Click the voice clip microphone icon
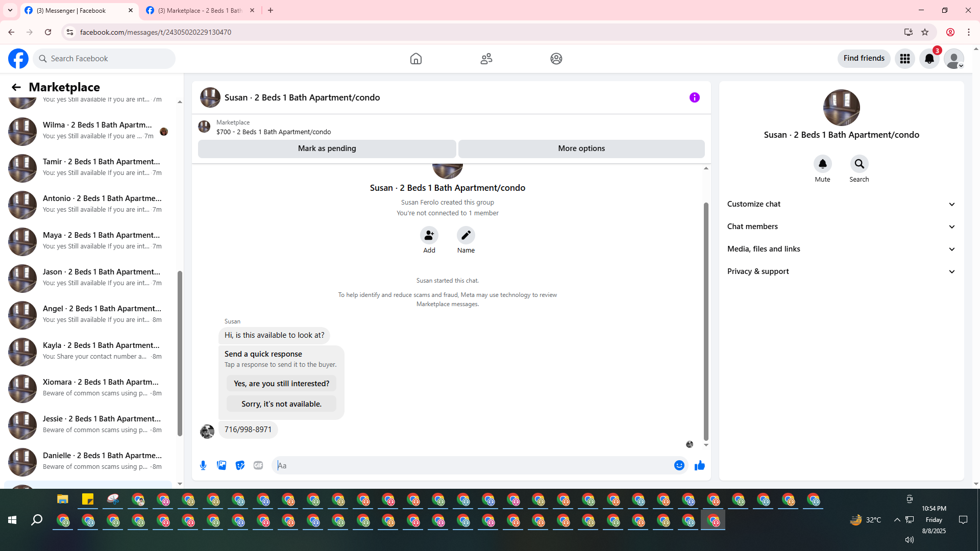 tap(203, 465)
